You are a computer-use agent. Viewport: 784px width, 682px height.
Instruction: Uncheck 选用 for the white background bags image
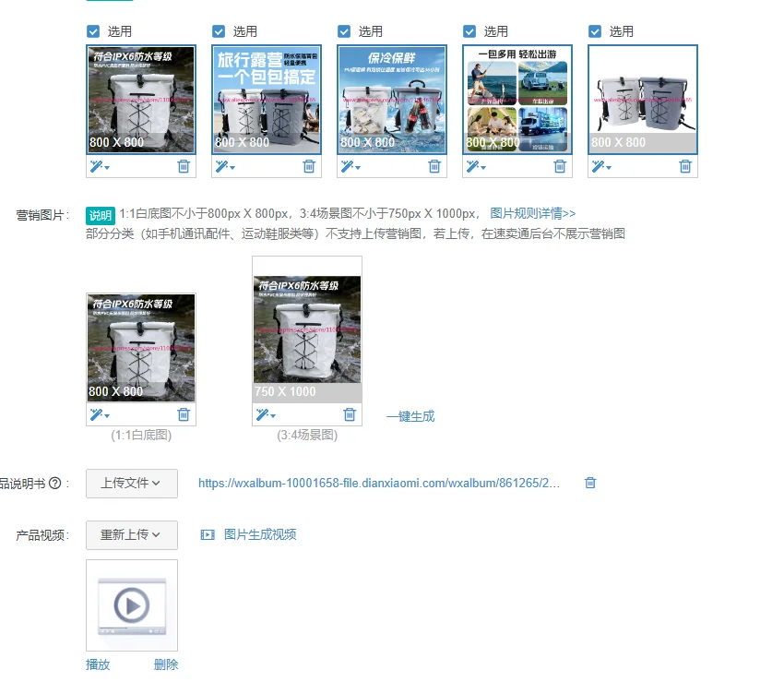tap(595, 31)
